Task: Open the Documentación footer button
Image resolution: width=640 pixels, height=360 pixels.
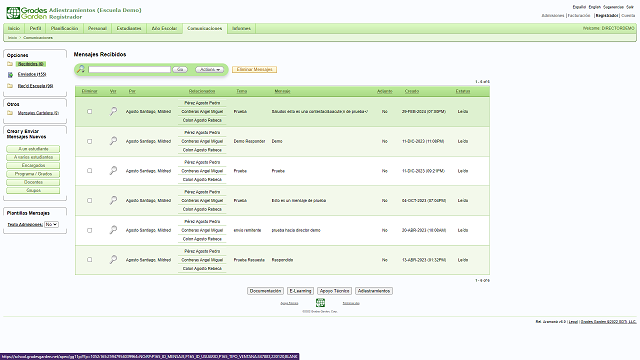Action: tap(265, 291)
